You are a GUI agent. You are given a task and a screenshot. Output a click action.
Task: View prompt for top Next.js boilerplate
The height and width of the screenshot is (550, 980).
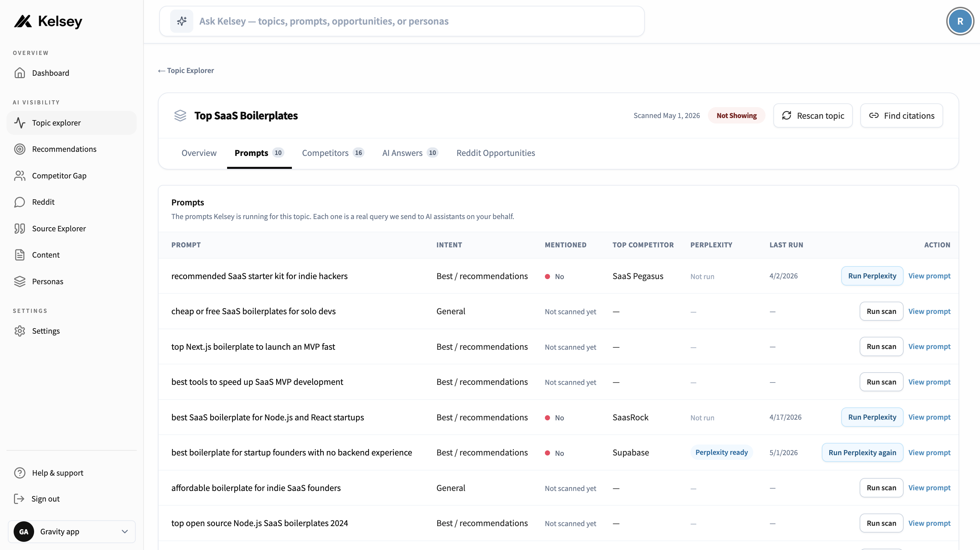pyautogui.click(x=929, y=346)
